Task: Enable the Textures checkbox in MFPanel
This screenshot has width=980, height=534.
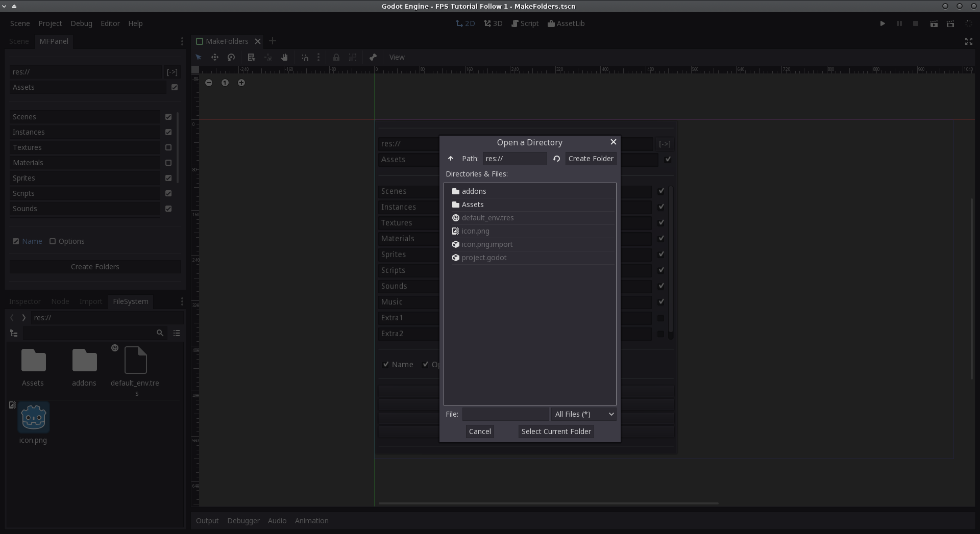Action: [168, 147]
